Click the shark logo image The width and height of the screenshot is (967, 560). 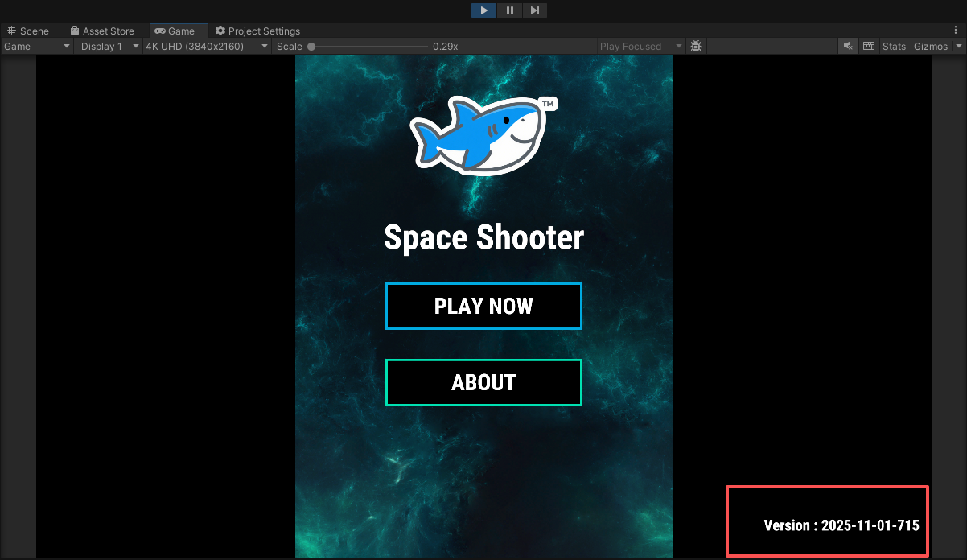tap(483, 135)
